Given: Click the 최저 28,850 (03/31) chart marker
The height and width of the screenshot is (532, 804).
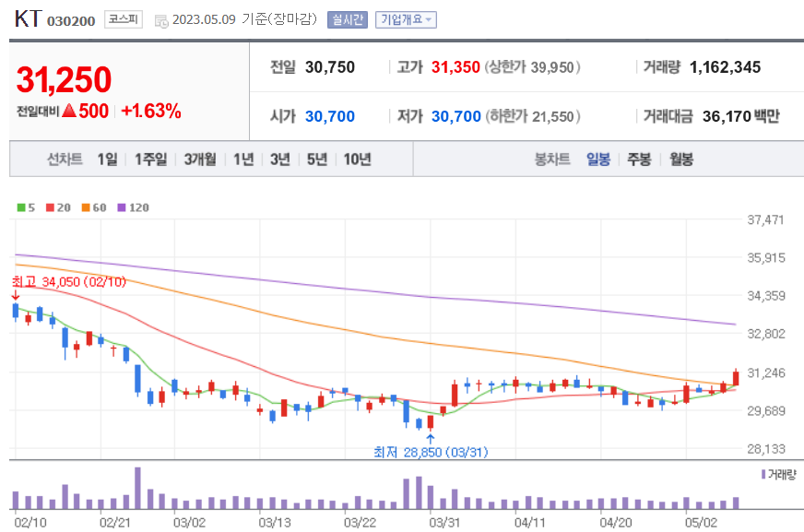Looking at the screenshot, I should tap(431, 452).
